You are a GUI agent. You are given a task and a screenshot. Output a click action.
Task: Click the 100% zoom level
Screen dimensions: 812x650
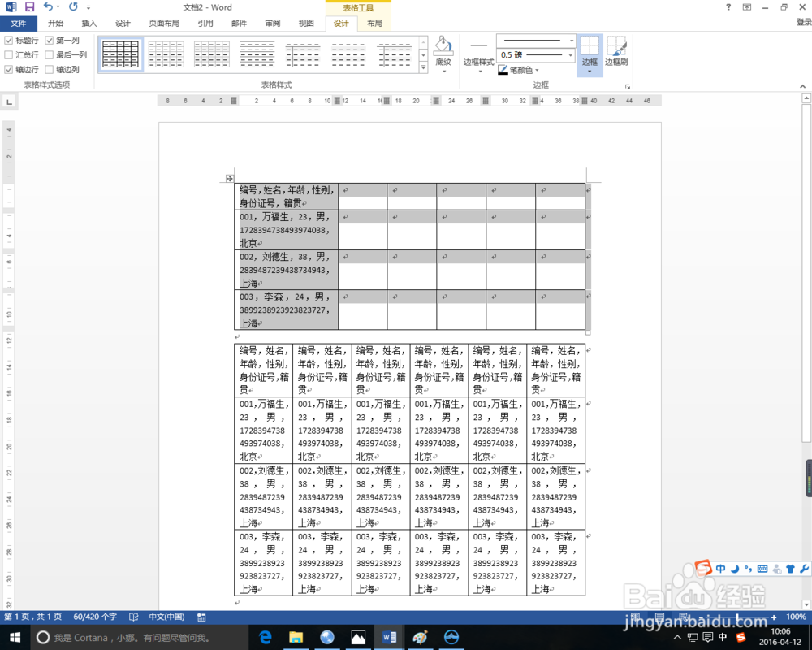[796, 617]
